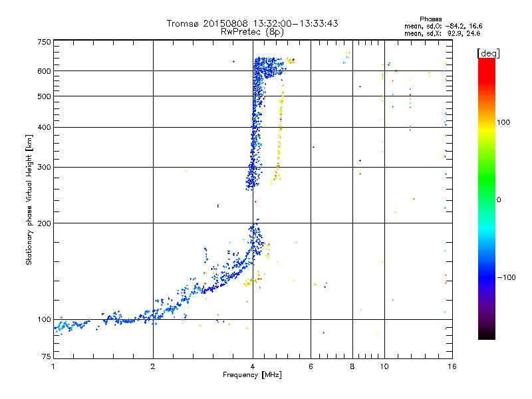Click the y-axis tick label '300'
This screenshot has width=532, height=399.
(x=44, y=167)
